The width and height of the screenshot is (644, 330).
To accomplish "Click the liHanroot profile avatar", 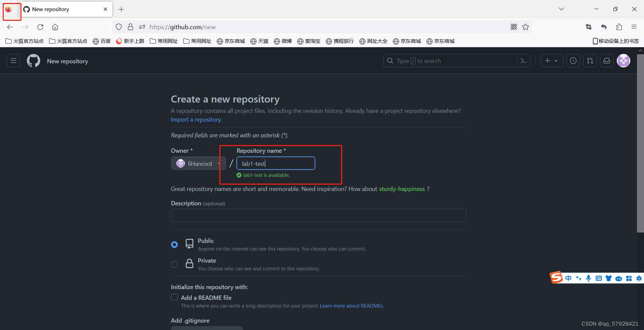I will pos(624,61).
